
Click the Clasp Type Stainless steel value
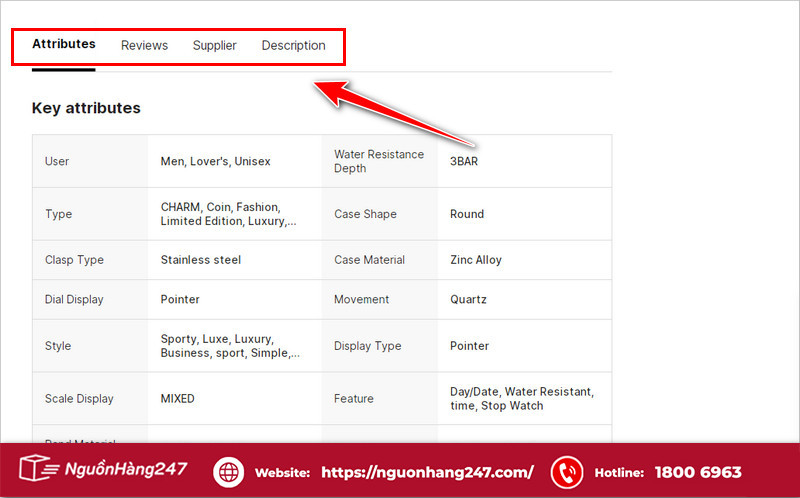click(x=200, y=260)
